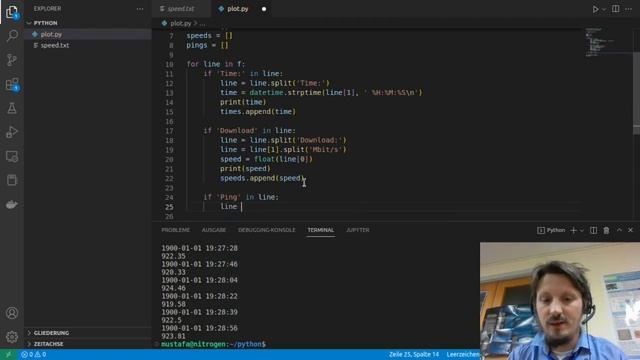Close the terminal panel
Image resolution: width=640 pixels, height=360 pixels.
click(x=631, y=230)
